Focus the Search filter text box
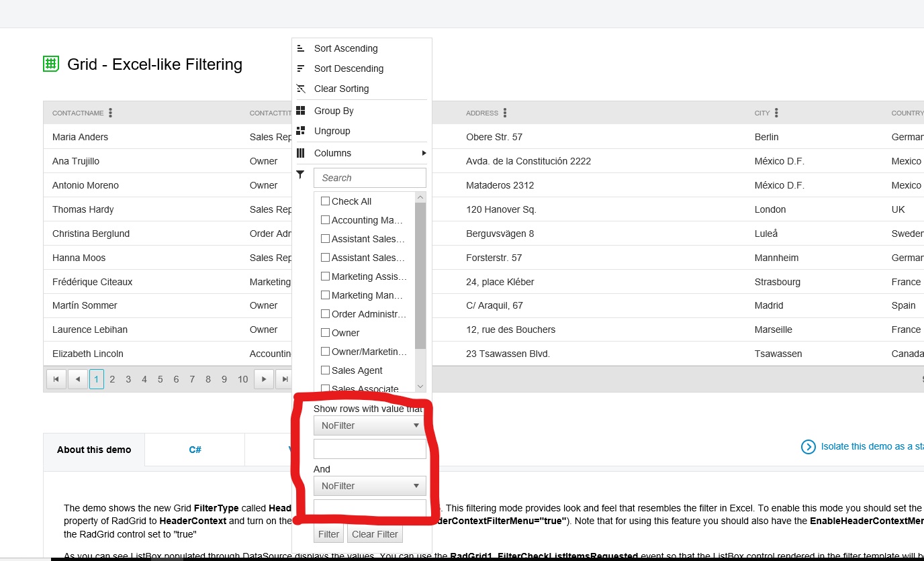 [x=370, y=178]
